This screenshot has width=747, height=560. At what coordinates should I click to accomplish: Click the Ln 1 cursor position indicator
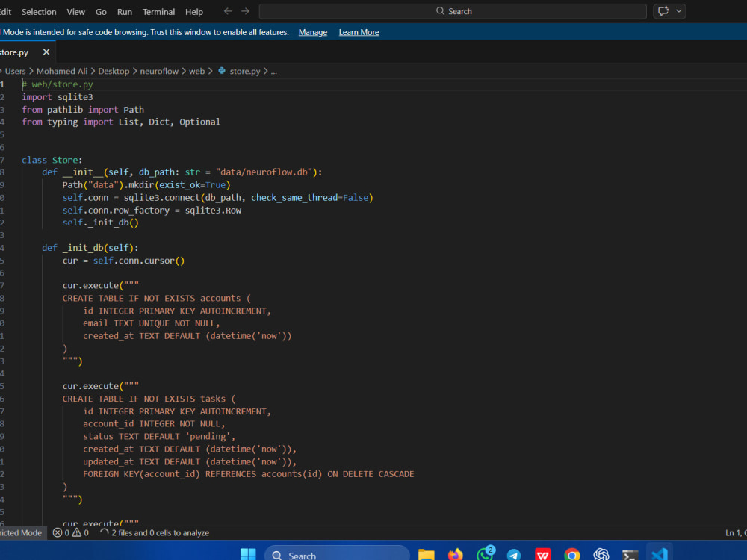point(736,533)
